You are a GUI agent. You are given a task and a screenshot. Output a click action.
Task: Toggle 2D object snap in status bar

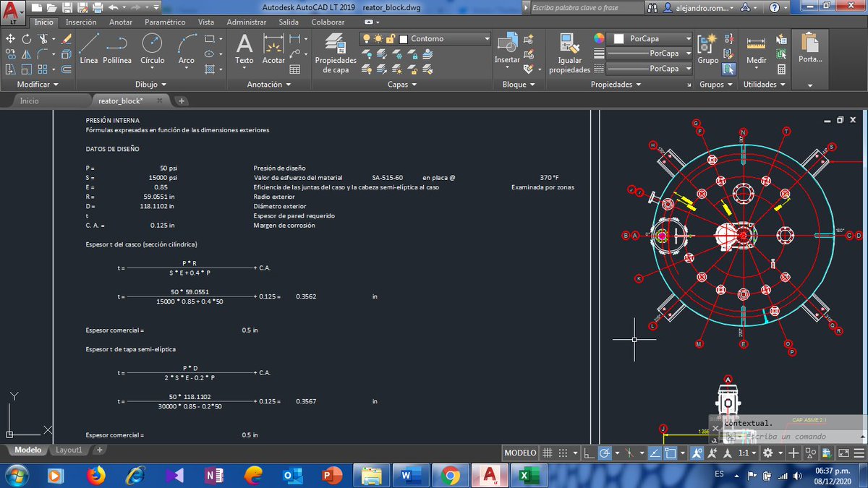click(x=670, y=453)
